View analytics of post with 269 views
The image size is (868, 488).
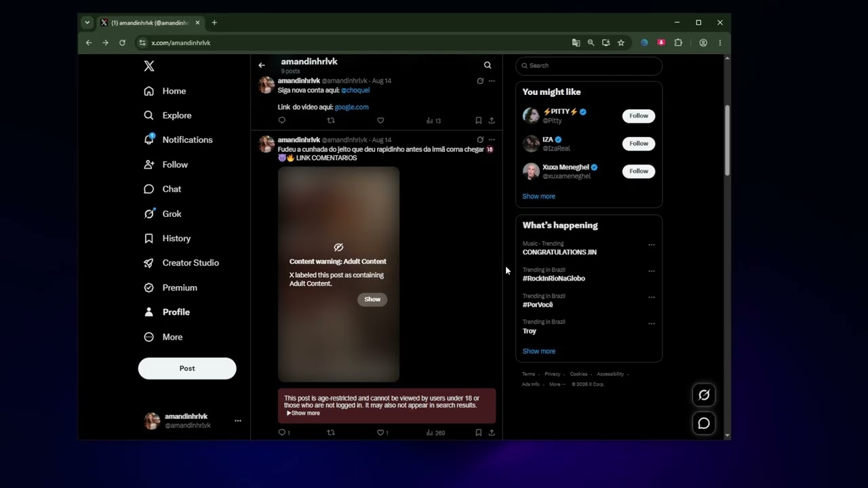tap(435, 432)
